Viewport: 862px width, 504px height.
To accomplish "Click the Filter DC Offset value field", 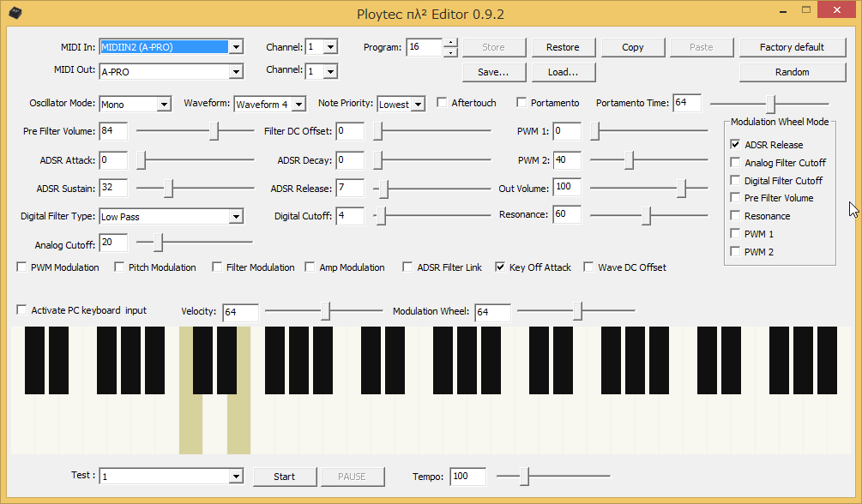I will click(350, 131).
